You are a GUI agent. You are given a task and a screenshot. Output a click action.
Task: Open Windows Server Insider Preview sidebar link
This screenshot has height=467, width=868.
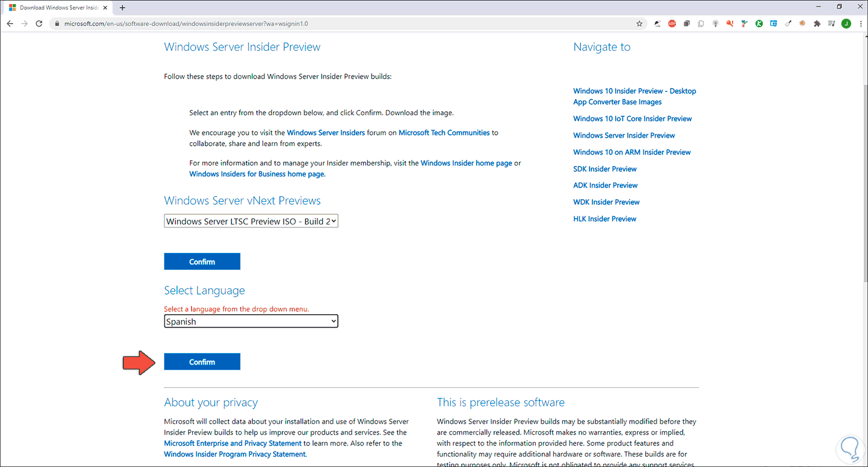(624, 135)
